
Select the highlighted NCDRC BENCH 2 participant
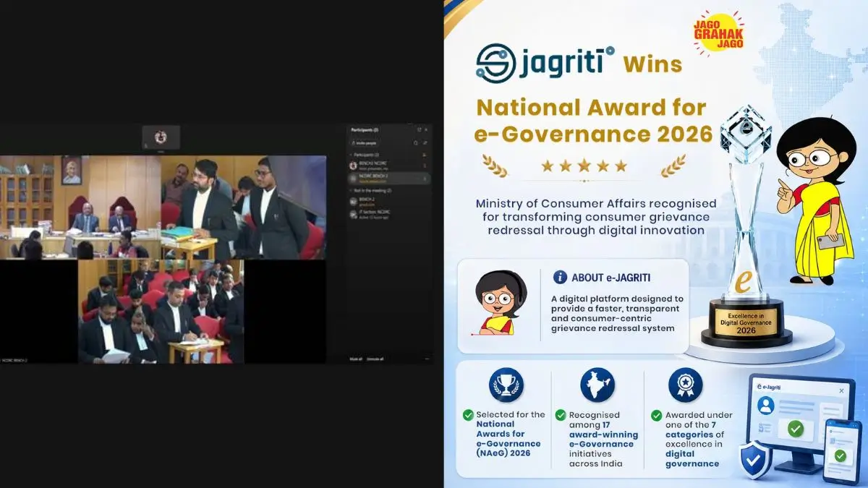[390, 178]
